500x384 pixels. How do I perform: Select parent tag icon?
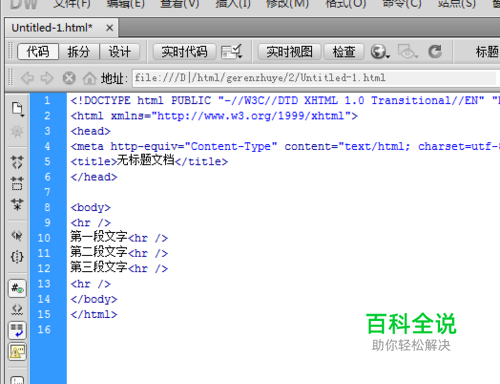pyautogui.click(x=17, y=236)
